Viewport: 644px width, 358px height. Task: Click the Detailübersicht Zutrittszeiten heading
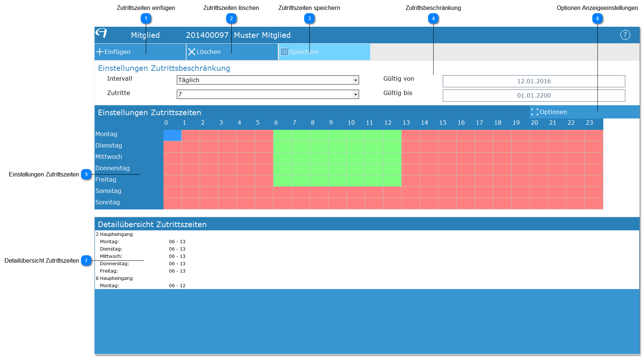click(x=152, y=224)
